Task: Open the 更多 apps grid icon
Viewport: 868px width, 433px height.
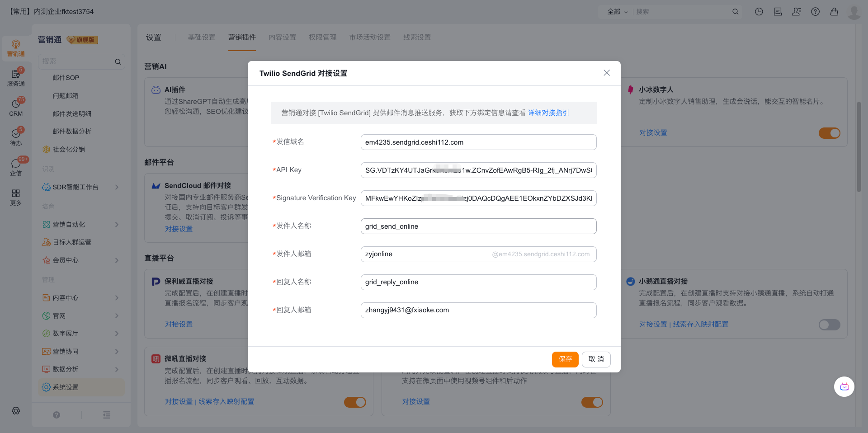Action: (16, 197)
